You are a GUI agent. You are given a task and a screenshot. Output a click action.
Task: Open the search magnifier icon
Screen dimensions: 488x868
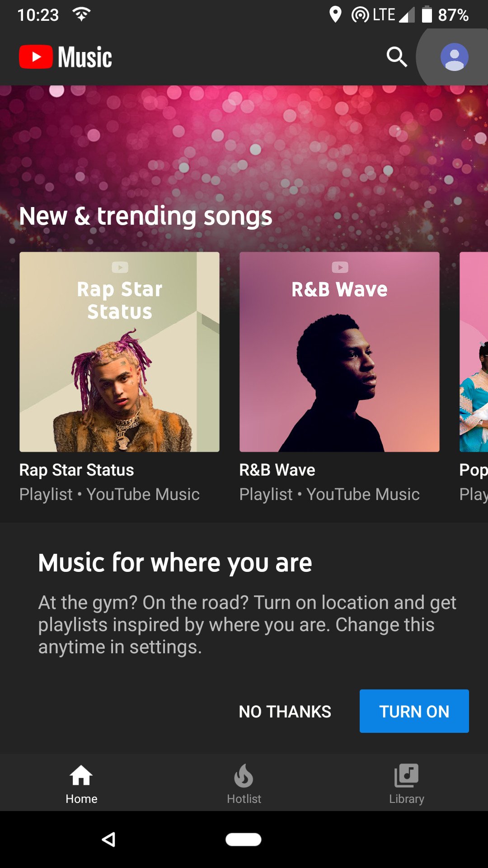(397, 57)
